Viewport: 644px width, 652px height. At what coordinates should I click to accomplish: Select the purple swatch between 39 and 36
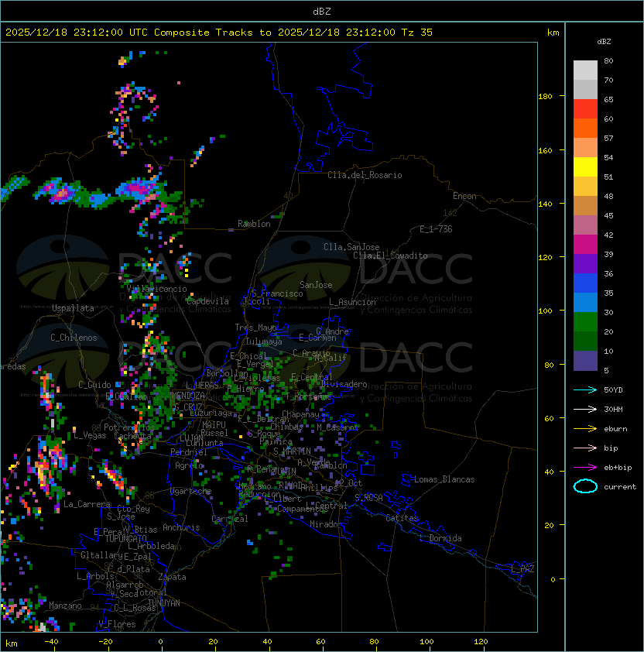pyautogui.click(x=585, y=263)
